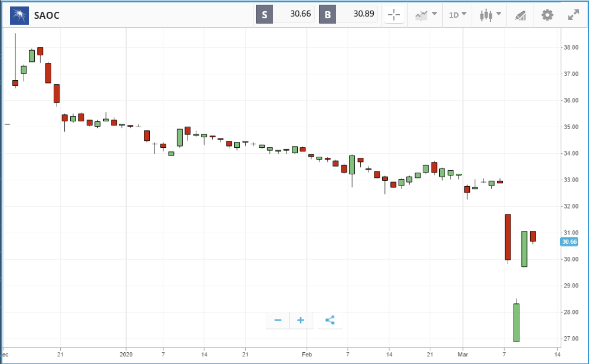Open chart settings gear icon
The width and height of the screenshot is (589, 364).
[x=547, y=15]
